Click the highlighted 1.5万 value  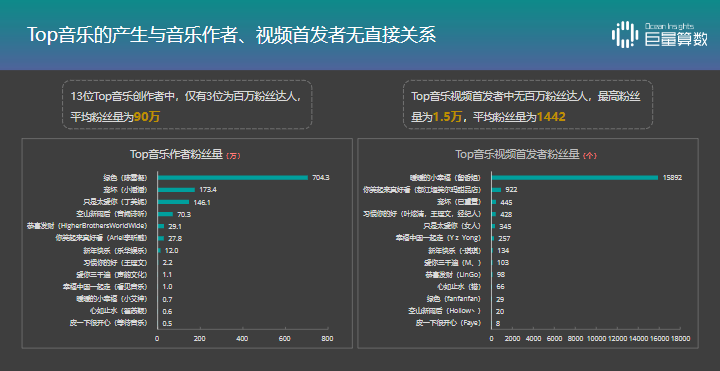[x=447, y=117]
